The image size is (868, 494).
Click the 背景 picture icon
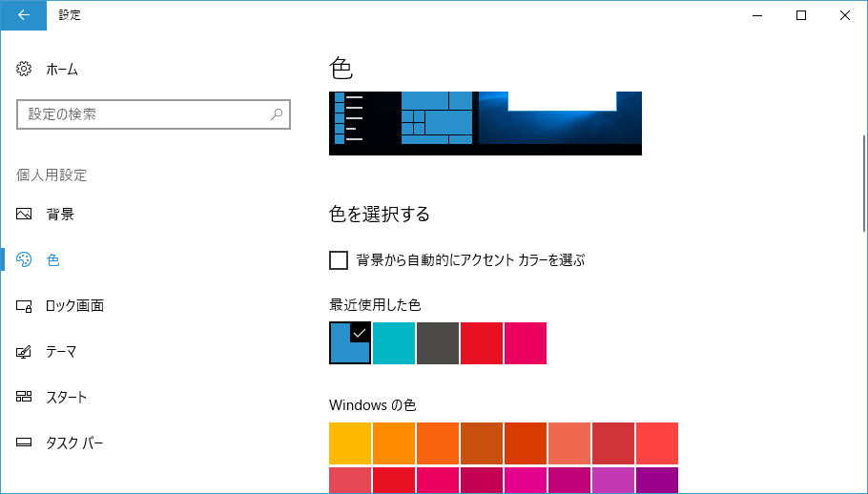[24, 214]
